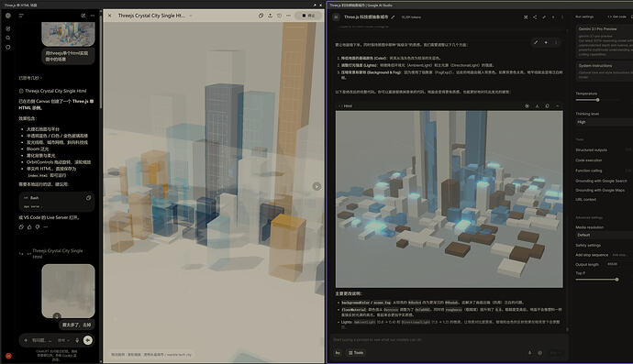Open hamburger menu in Google AI Studio
This screenshot has height=364, width=633.
coord(336,17)
